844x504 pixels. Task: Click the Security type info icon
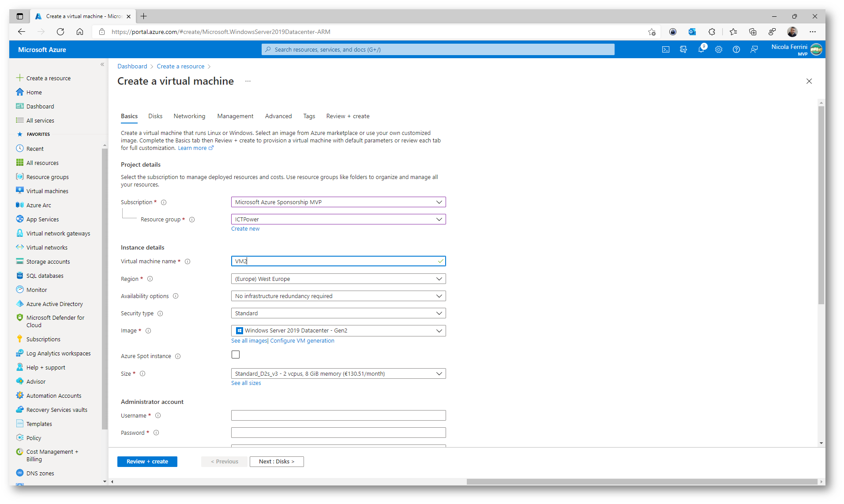[160, 314]
